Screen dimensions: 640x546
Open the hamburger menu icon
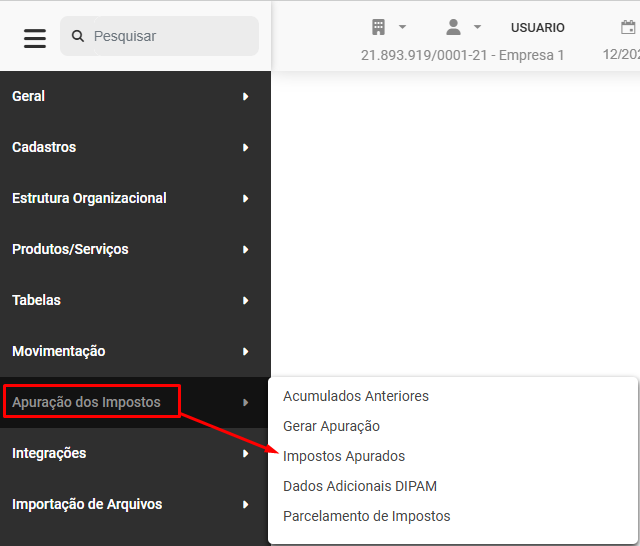(35, 37)
